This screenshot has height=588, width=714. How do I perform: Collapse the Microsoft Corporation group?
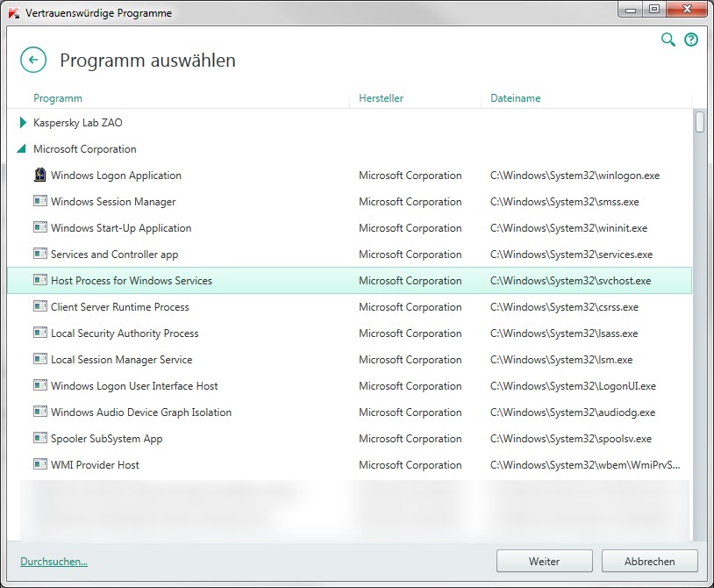(21, 149)
